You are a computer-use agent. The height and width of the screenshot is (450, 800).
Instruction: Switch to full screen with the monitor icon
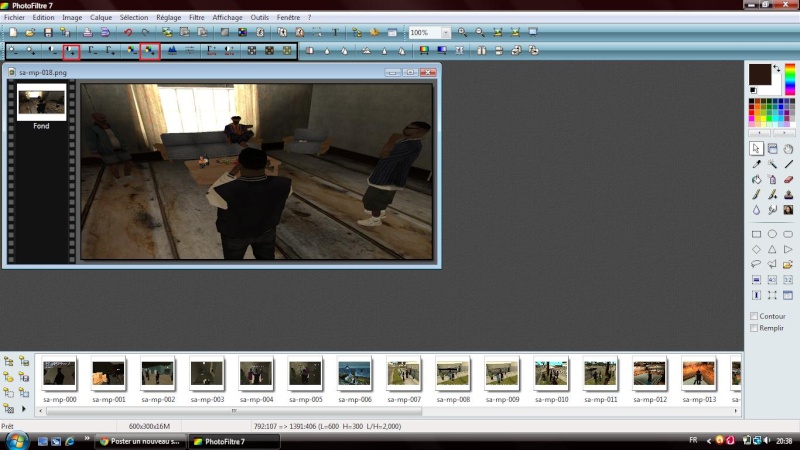pos(533,33)
